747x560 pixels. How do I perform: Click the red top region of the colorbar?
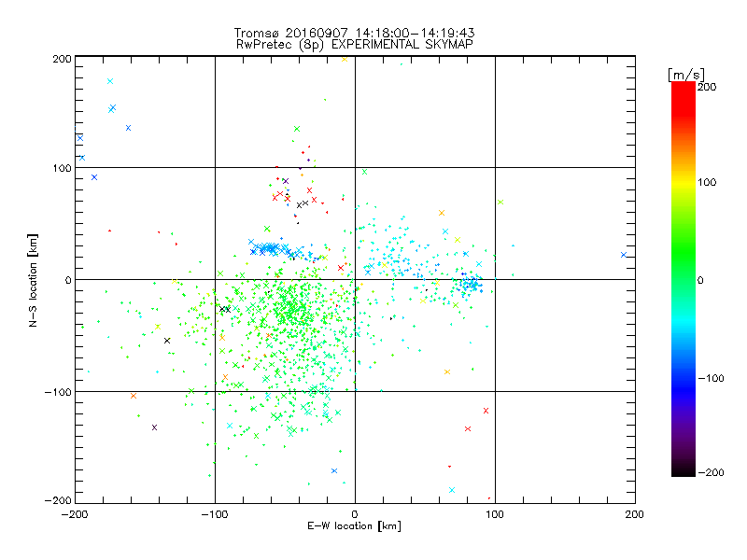(684, 98)
